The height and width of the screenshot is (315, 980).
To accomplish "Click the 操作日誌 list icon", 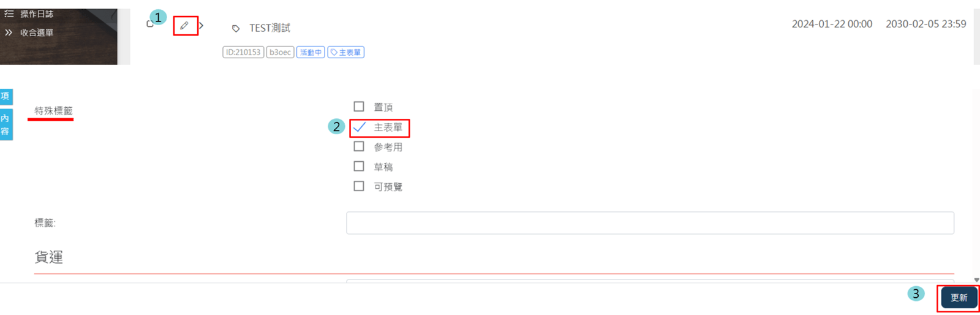I will click(9, 13).
